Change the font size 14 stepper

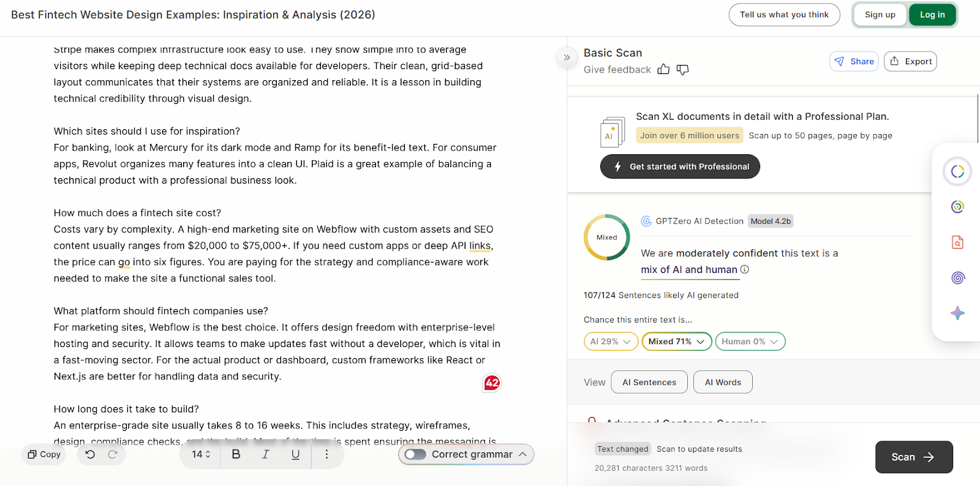tap(201, 454)
